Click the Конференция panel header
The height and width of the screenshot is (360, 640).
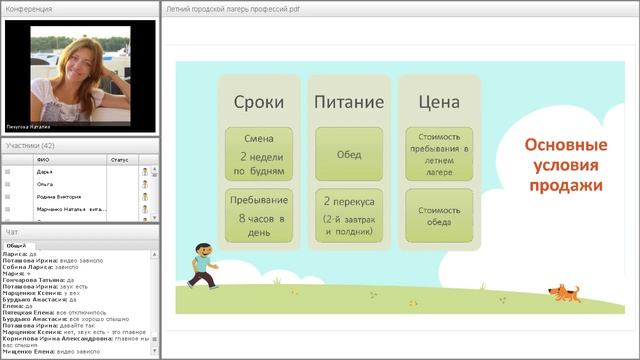pos(80,9)
